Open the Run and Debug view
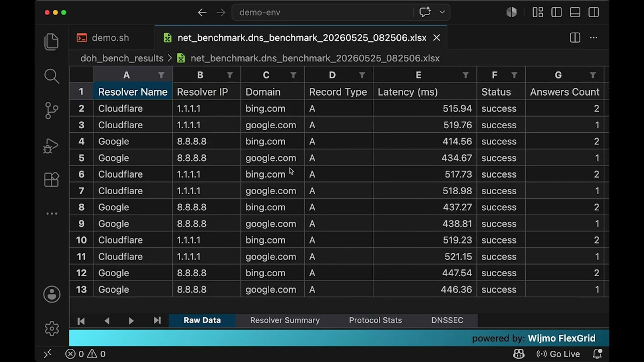 pyautogui.click(x=51, y=146)
